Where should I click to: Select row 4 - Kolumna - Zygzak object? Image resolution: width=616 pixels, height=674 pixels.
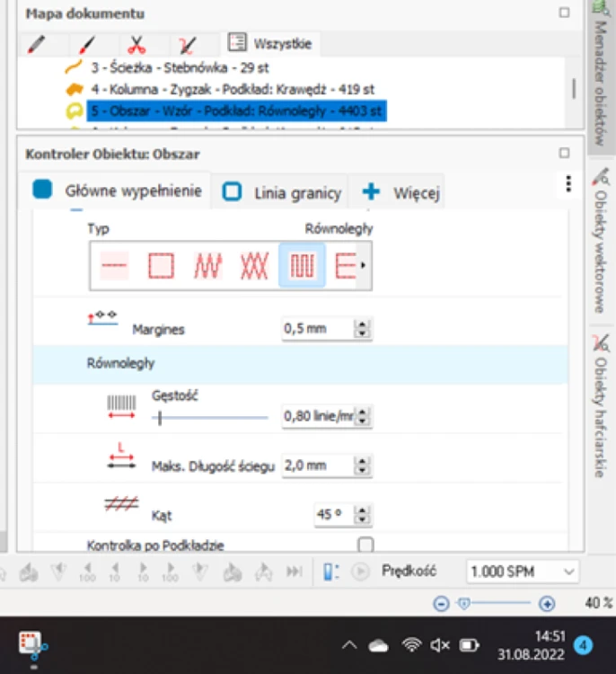pyautogui.click(x=233, y=89)
